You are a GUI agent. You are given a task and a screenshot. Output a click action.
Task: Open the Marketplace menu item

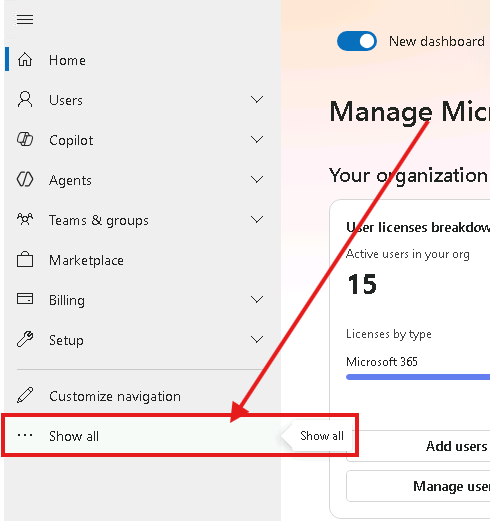[x=143, y=260]
